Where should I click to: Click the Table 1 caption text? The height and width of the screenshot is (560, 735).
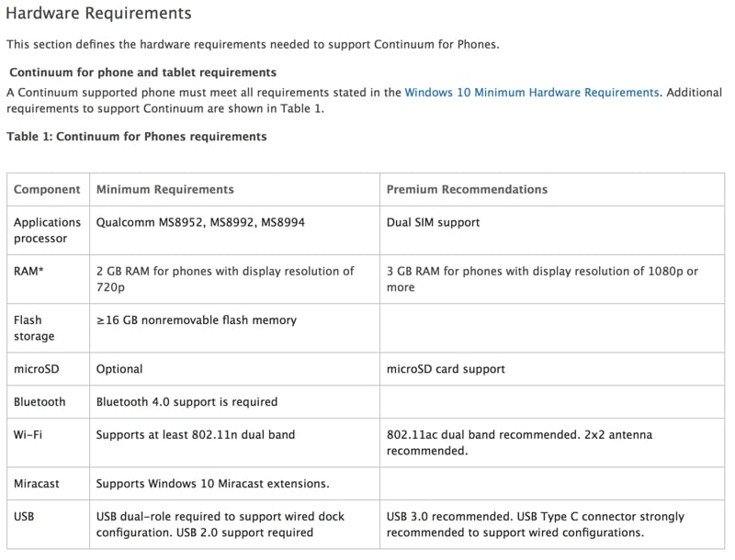137,136
